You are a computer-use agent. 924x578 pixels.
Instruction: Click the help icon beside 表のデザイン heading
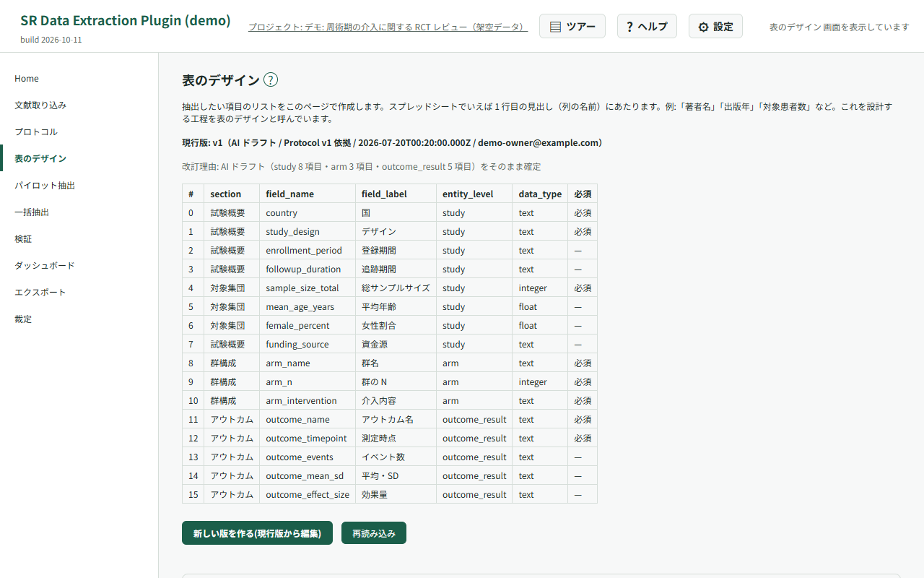click(x=271, y=80)
